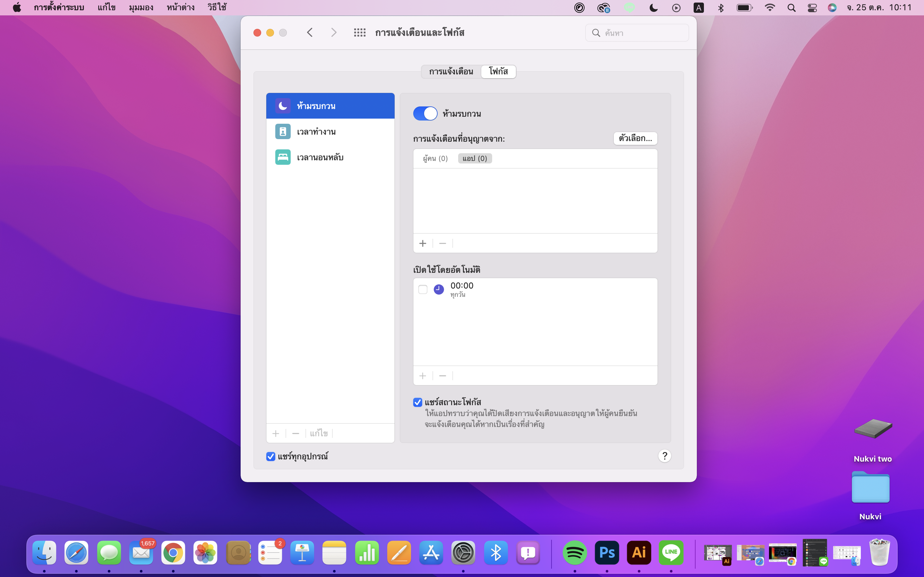The image size is (924, 577).
Task: Open the help question mark button
Action: [664, 456]
